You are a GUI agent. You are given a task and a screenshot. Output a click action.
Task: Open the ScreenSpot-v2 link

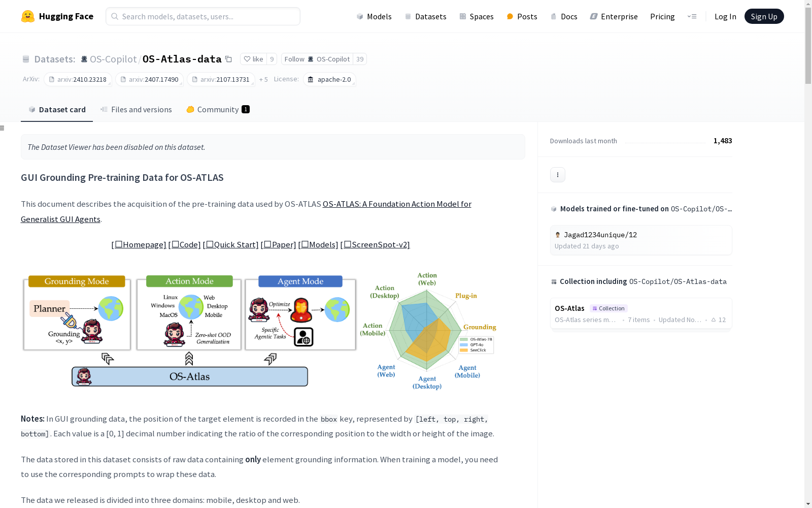[x=375, y=245]
